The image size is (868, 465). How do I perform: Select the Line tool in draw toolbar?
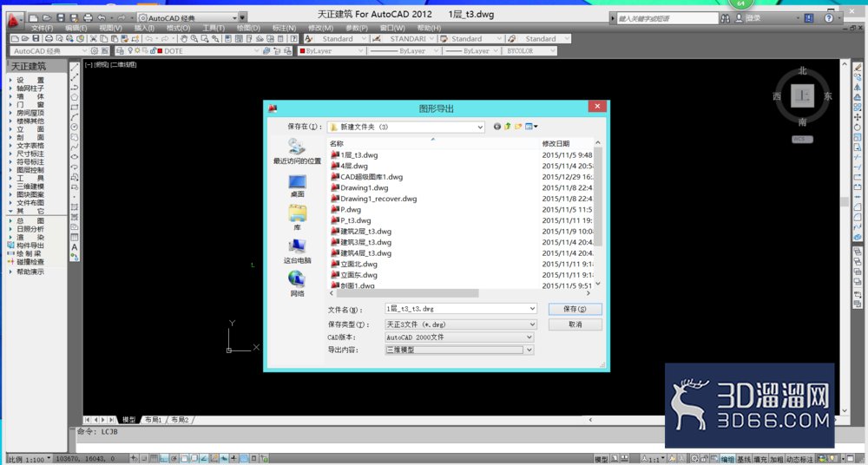pyautogui.click(x=74, y=68)
